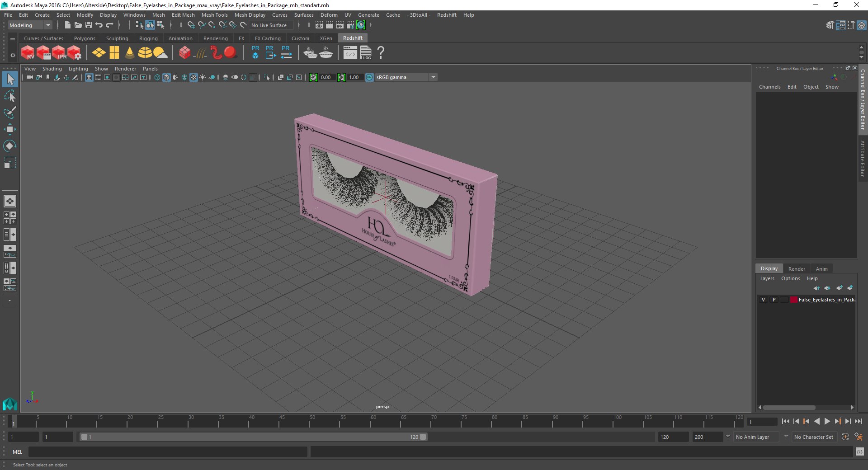The height and width of the screenshot is (470, 868).
Task: Open scene via folder icon
Action: coord(78,25)
